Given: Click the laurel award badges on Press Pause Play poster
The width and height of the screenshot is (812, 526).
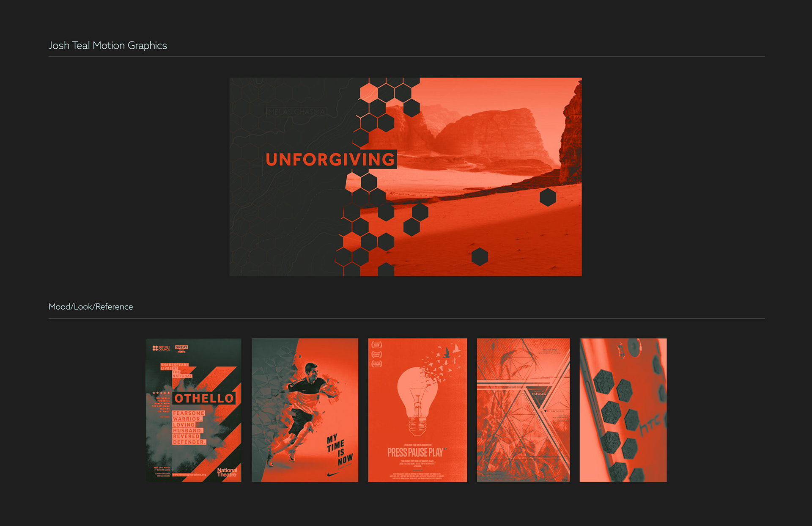Looking at the screenshot, I should (x=376, y=354).
